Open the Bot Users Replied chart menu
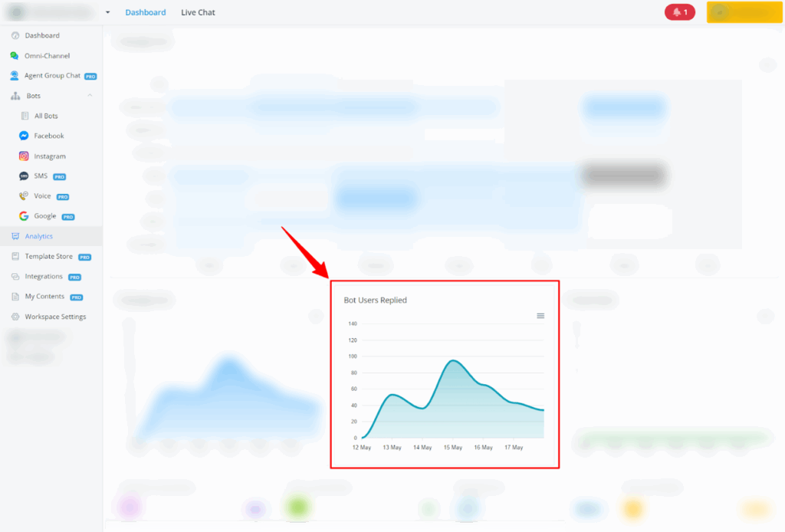 540,316
